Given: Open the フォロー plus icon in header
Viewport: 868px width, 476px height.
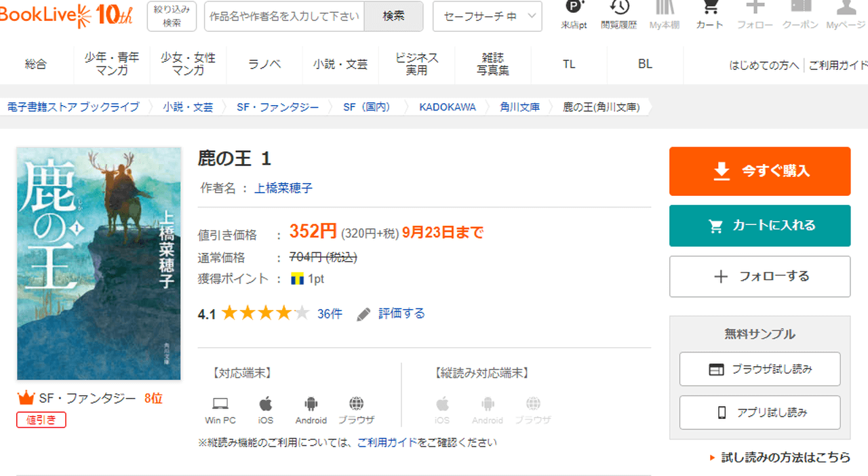Looking at the screenshot, I should point(755,14).
